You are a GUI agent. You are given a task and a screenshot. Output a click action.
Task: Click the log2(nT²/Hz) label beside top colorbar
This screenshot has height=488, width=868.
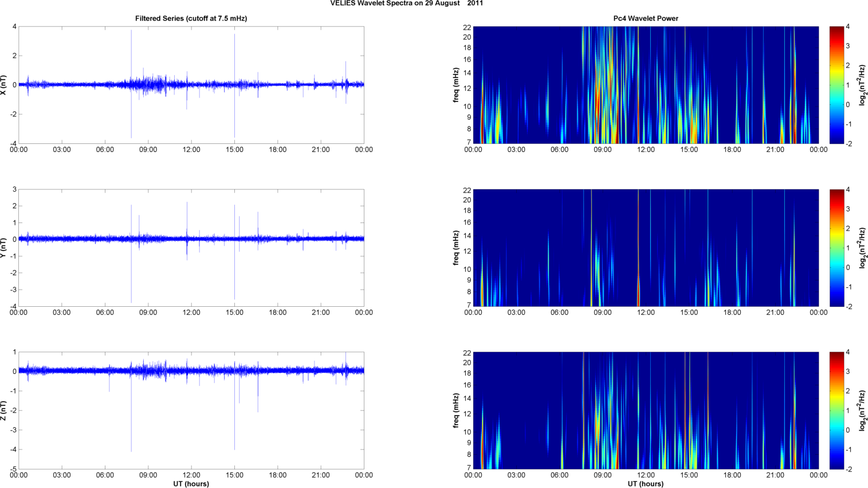click(x=862, y=85)
